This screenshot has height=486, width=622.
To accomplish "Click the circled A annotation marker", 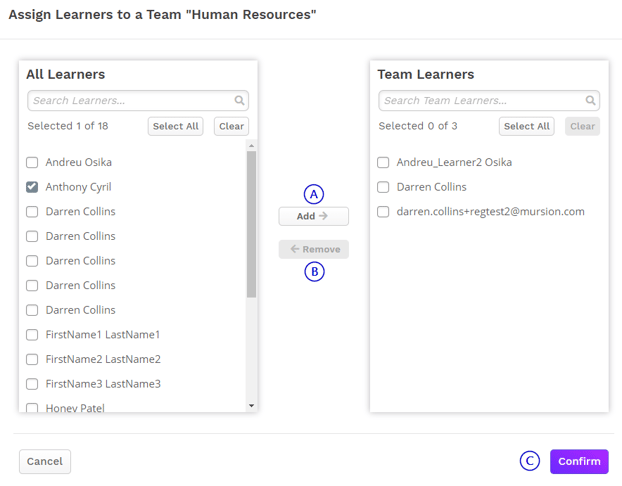I will point(314,193).
